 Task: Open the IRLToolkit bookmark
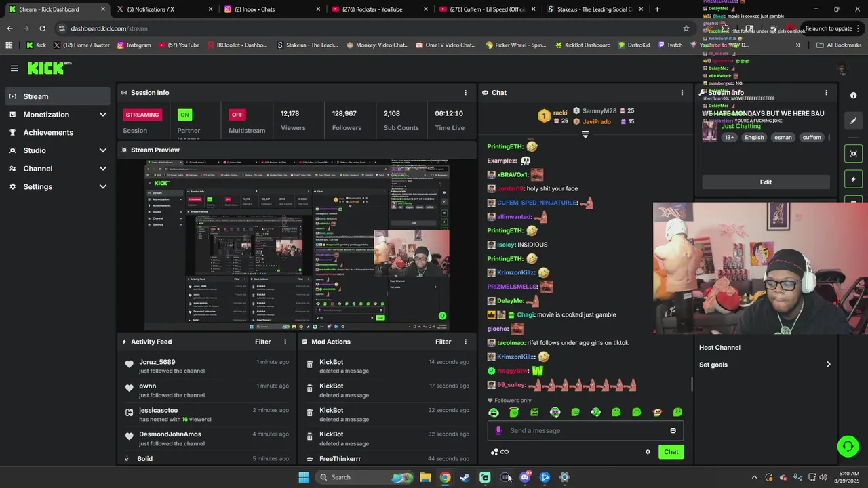pos(236,45)
